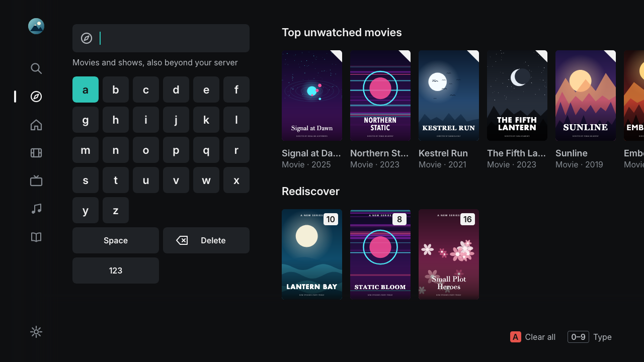Open the open-book sidebar icon
Screen dimensions: 644x362
point(36,237)
